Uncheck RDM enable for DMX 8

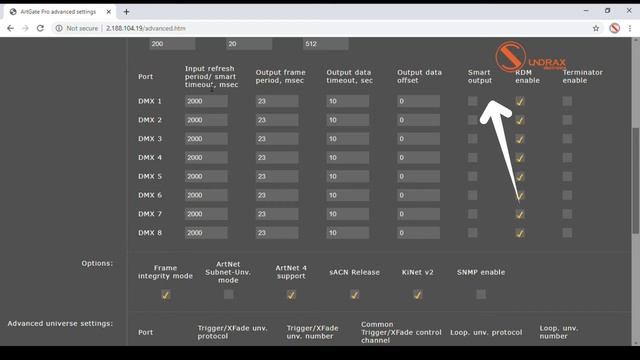(x=520, y=233)
